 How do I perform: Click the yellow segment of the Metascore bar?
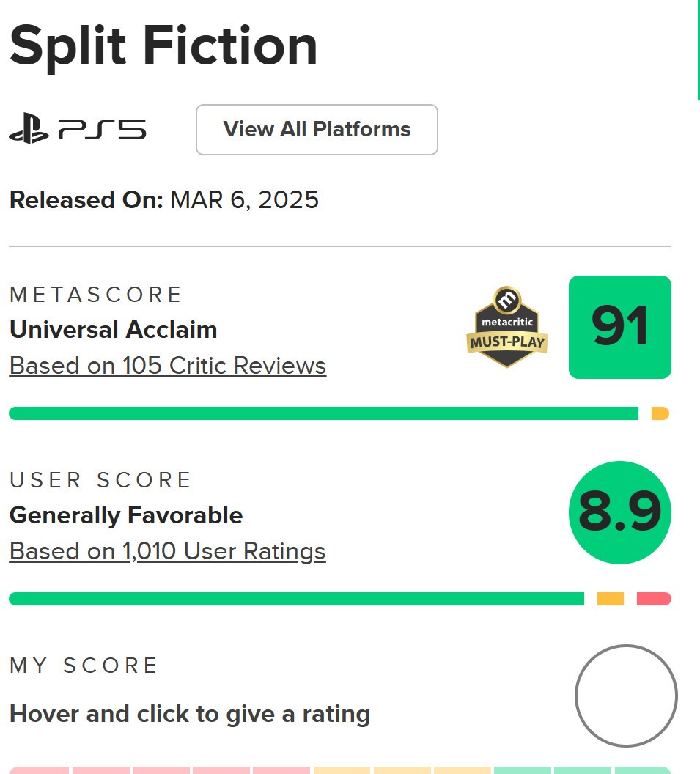pyautogui.click(x=660, y=413)
